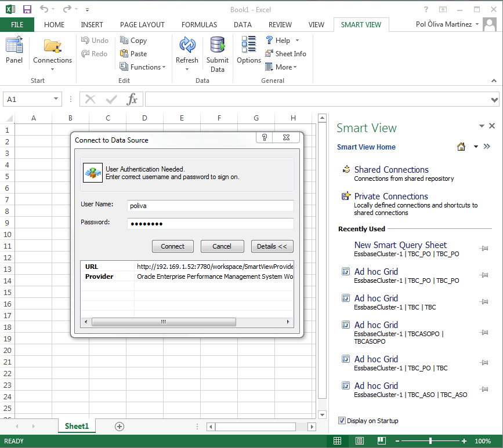Click the Details << button
This screenshot has width=503, height=448.
[272, 246]
